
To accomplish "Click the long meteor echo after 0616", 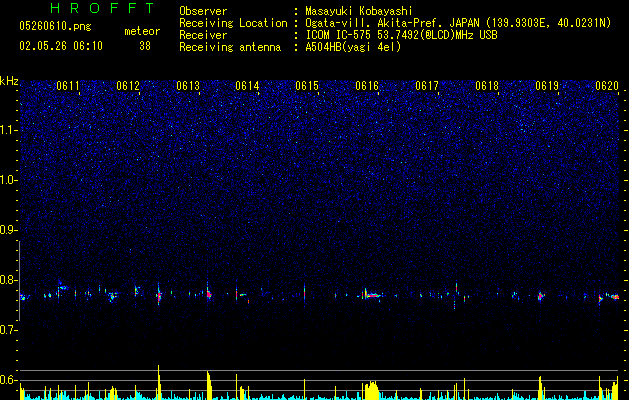I will click(x=372, y=295).
